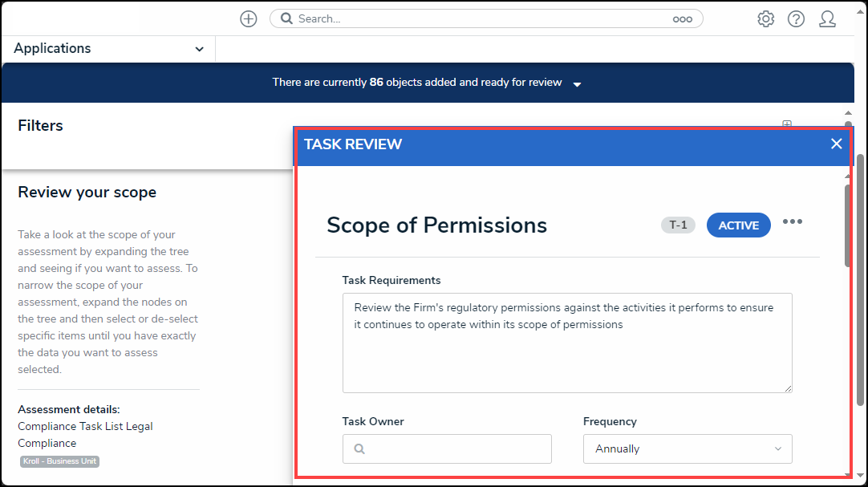868x487 pixels.
Task: Close the Task Review panel
Action: (836, 144)
